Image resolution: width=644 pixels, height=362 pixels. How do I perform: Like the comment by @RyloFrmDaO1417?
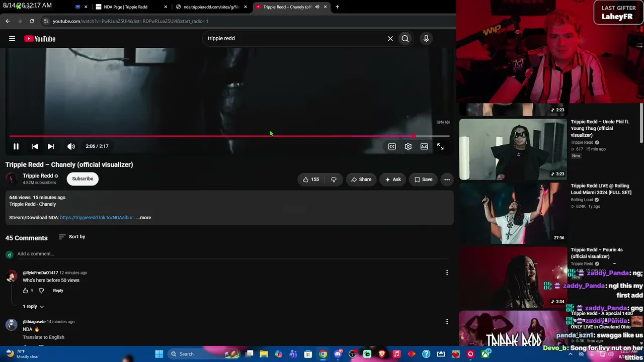[x=25, y=291]
